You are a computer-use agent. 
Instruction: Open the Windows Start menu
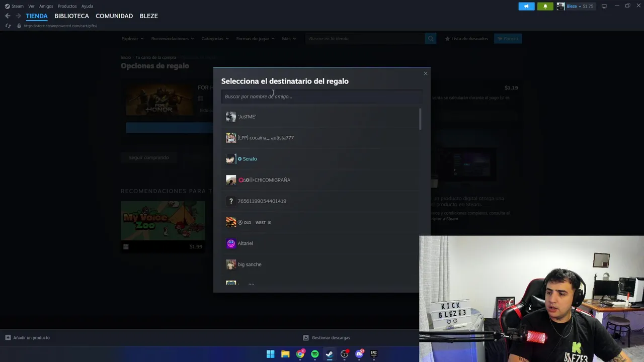[x=270, y=354]
